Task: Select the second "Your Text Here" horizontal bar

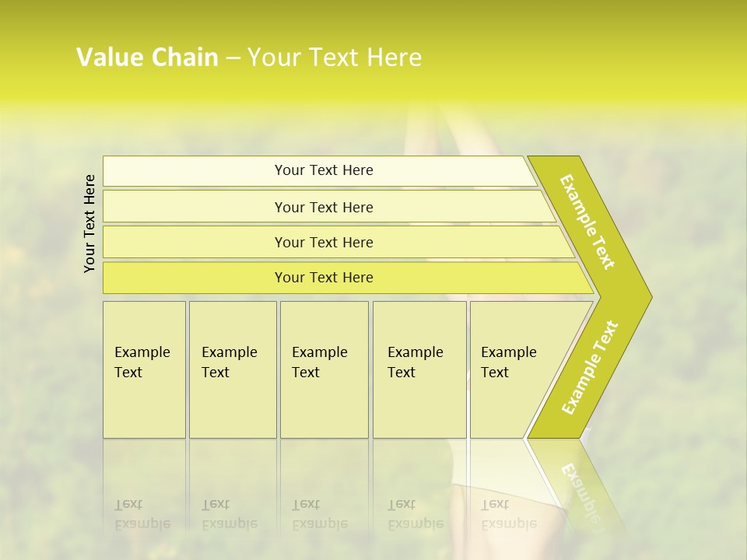Action: 328,206
